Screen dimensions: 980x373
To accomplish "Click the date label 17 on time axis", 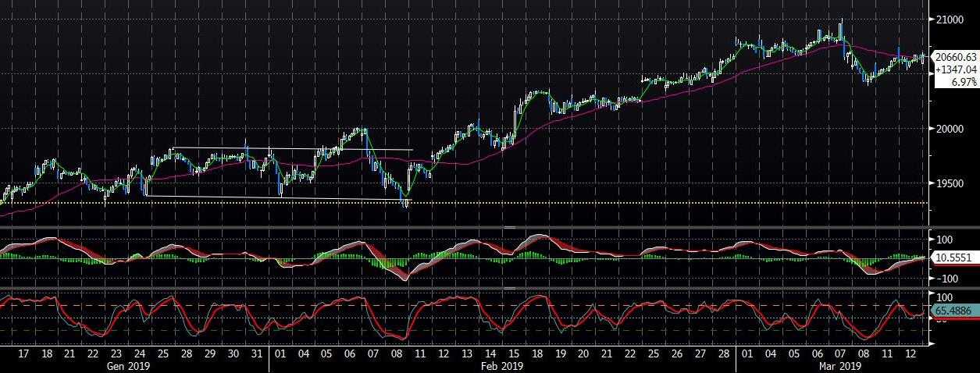I will 23,353.
